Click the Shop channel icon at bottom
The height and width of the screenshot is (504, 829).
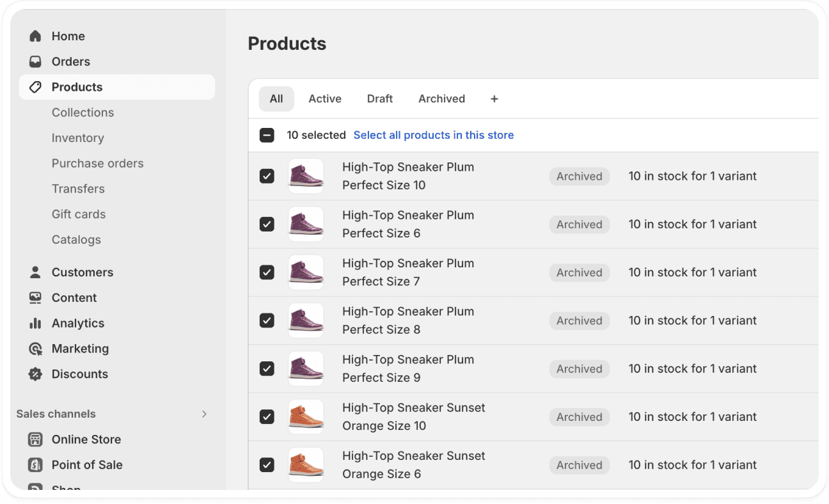35,488
